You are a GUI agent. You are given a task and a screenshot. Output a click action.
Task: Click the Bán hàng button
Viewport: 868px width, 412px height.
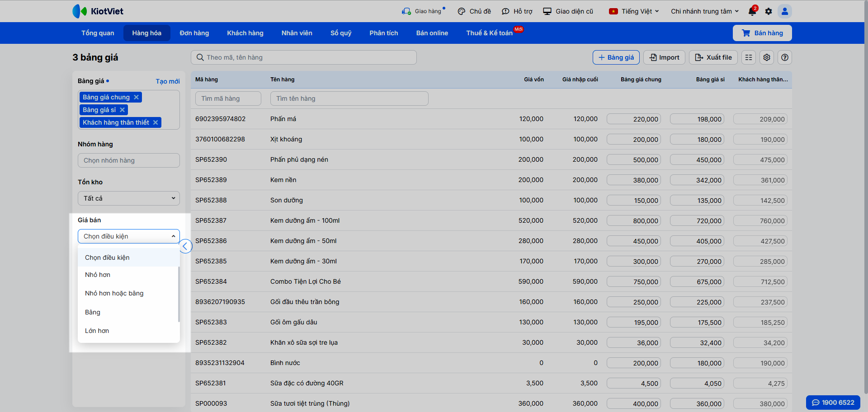pos(762,33)
